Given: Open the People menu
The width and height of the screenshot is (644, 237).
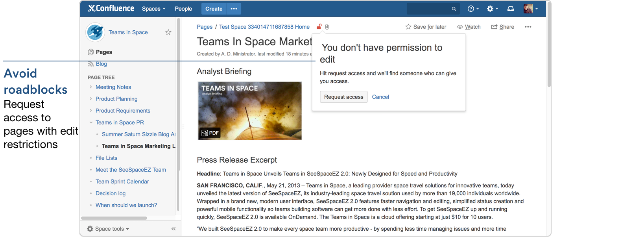Looking at the screenshot, I should [183, 9].
